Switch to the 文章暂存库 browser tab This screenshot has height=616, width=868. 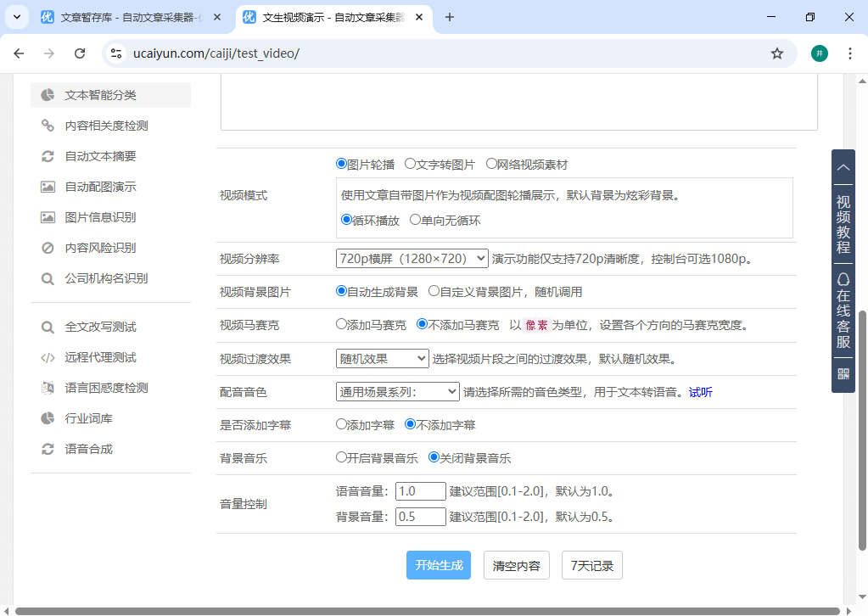pyautogui.click(x=127, y=17)
